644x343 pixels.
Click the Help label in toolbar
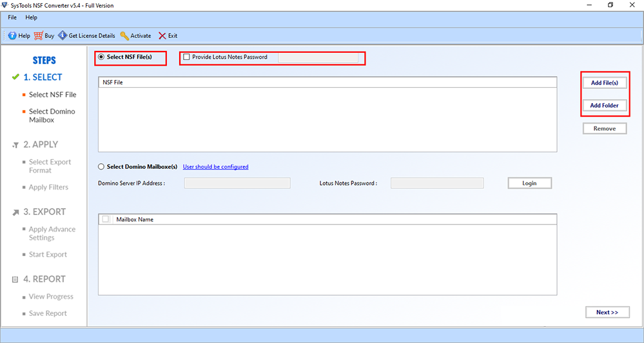tap(24, 35)
